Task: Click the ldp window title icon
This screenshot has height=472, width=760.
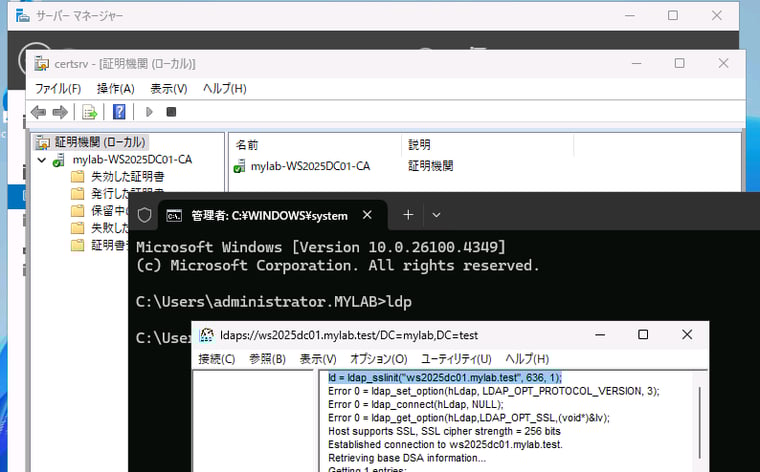Action: point(207,335)
